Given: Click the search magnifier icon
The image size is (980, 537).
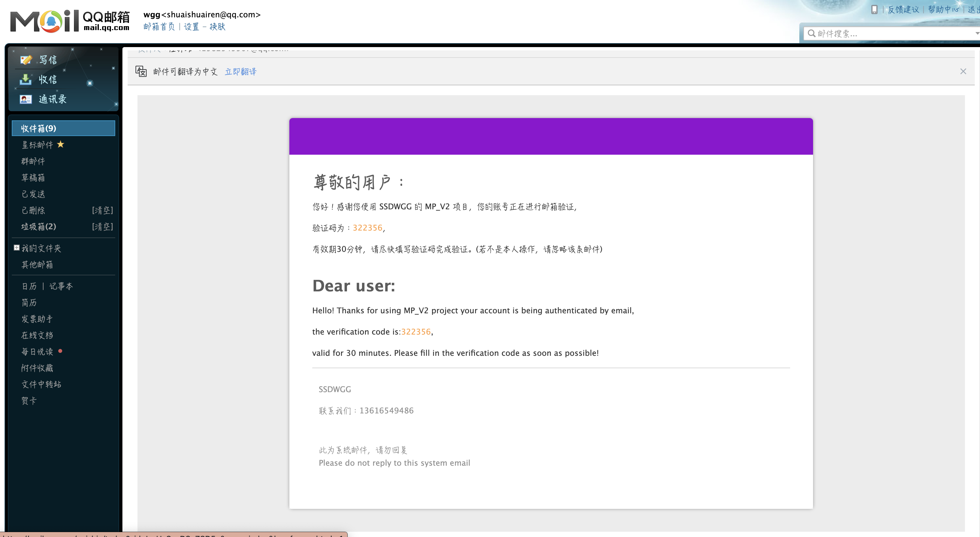Looking at the screenshot, I should click(x=811, y=33).
